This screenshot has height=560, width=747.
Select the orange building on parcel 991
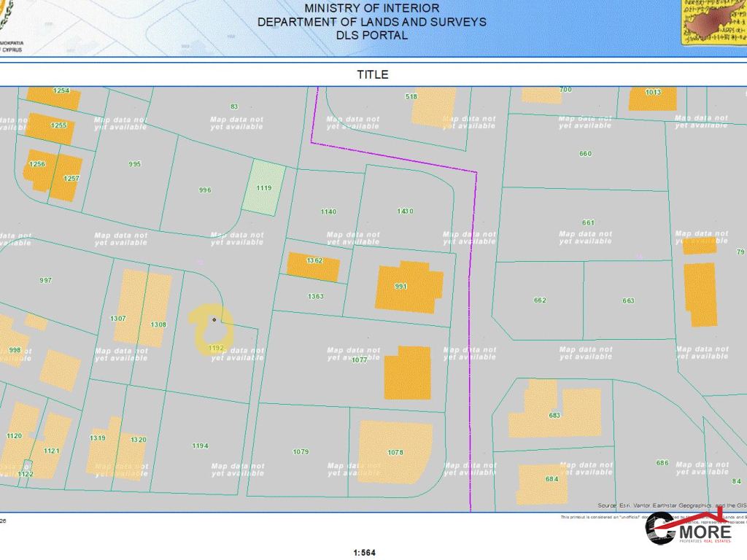pos(409,287)
